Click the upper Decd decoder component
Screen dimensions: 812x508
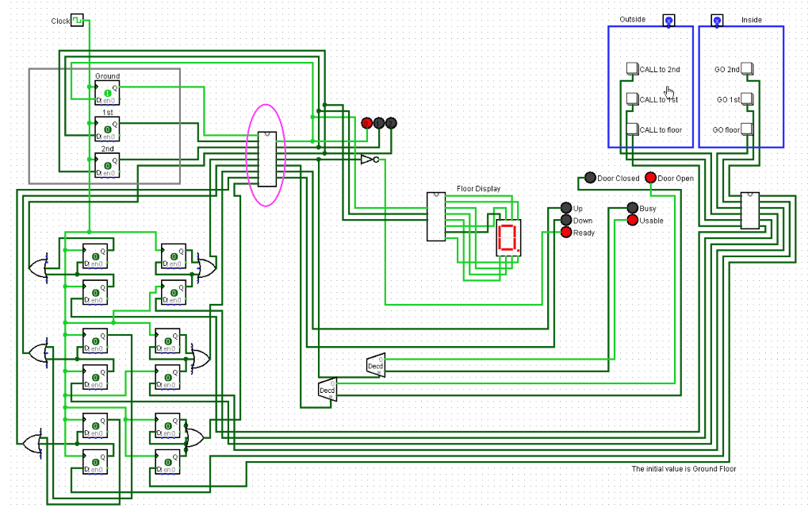375,366
